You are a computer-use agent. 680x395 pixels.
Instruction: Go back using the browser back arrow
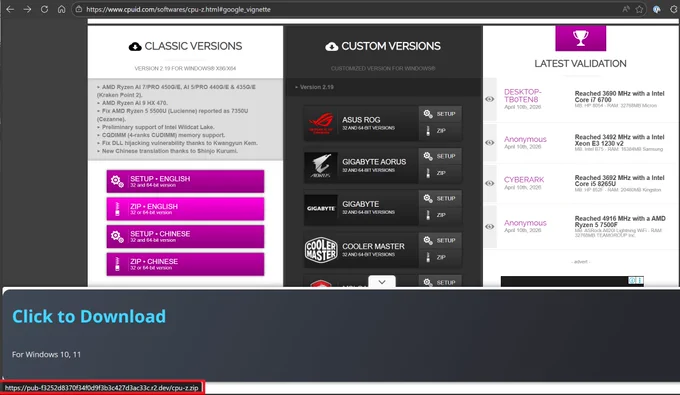coord(10,9)
